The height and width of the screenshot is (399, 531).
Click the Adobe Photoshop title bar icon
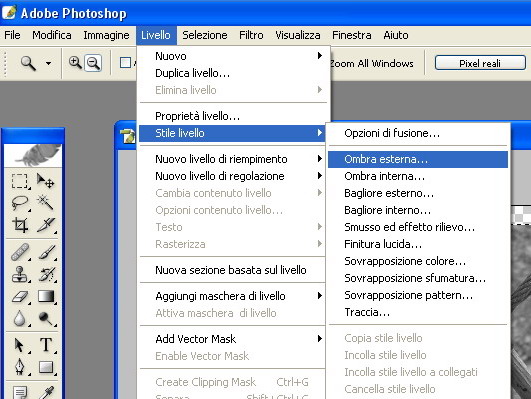pos(9,13)
